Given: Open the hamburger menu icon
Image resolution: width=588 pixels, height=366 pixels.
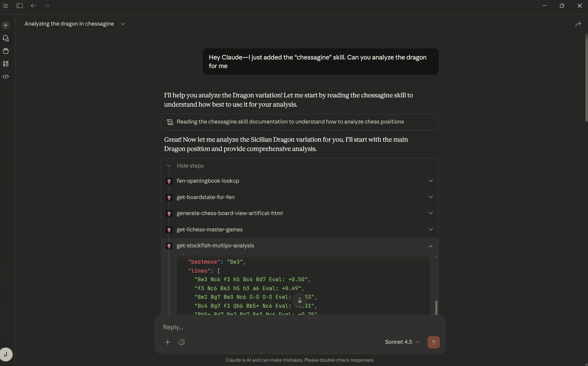Looking at the screenshot, I should (6, 6).
